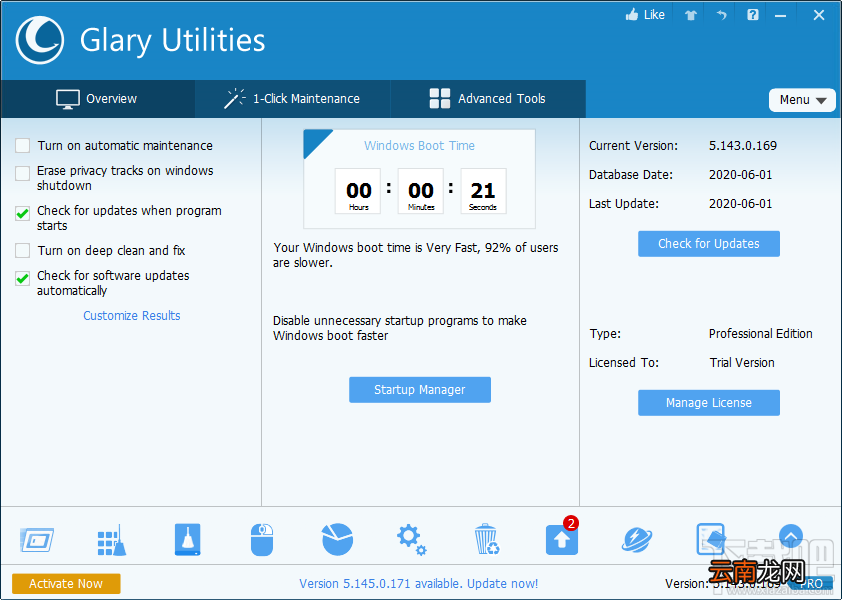Click the Glary Utilities crescent logo

coord(40,40)
